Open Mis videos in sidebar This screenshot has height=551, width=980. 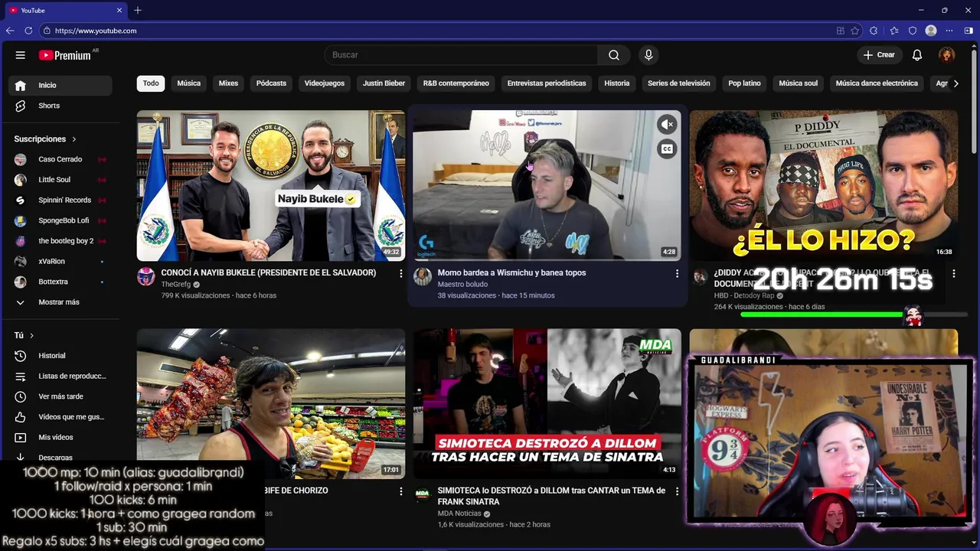pyautogui.click(x=60, y=438)
